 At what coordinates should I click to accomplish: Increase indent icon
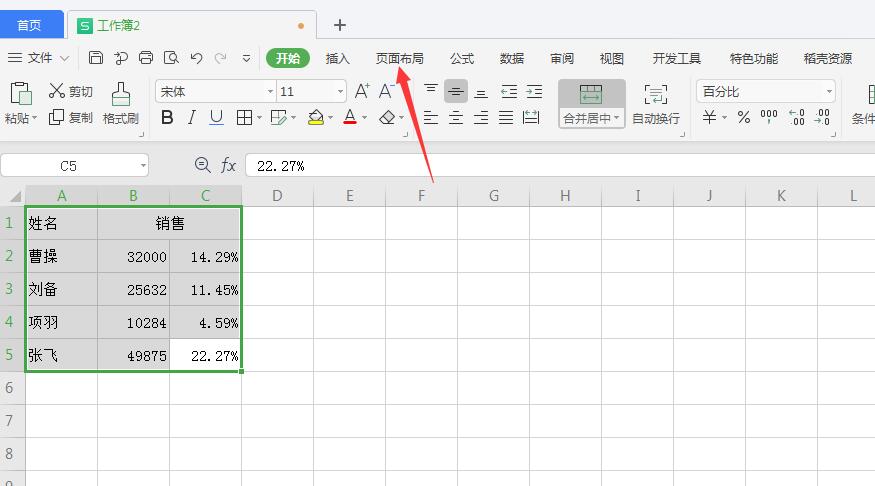534,91
